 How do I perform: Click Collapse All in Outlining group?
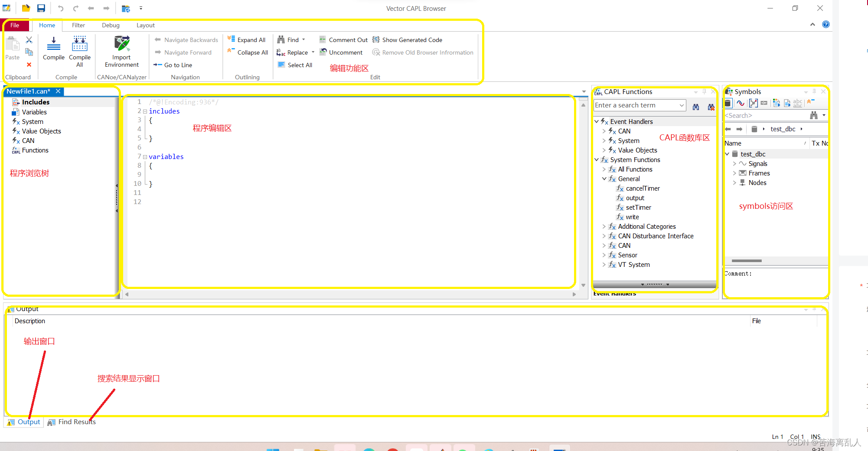(247, 52)
